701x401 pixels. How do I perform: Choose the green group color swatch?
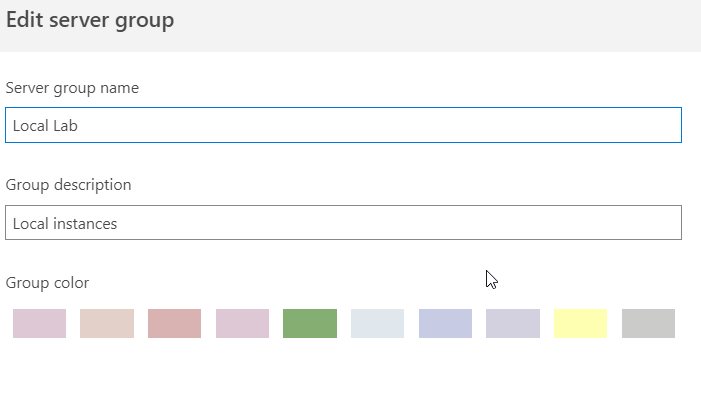click(310, 323)
